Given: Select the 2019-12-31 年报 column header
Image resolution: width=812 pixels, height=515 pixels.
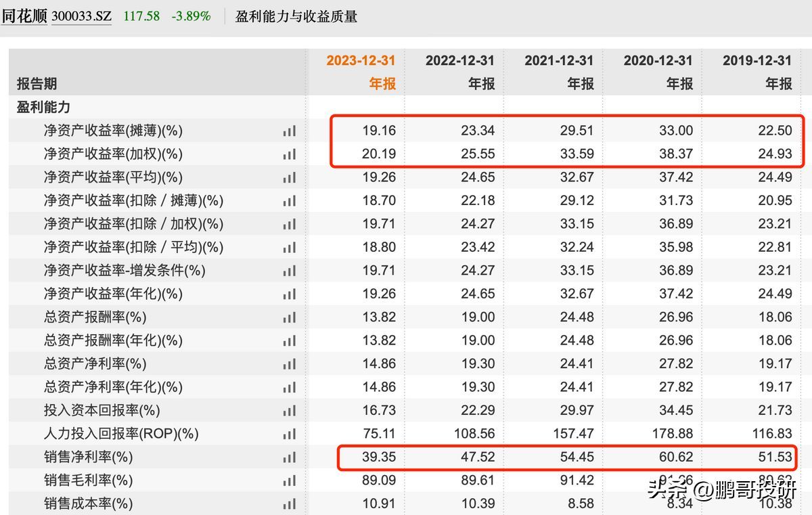Looking at the screenshot, I should tap(757, 72).
